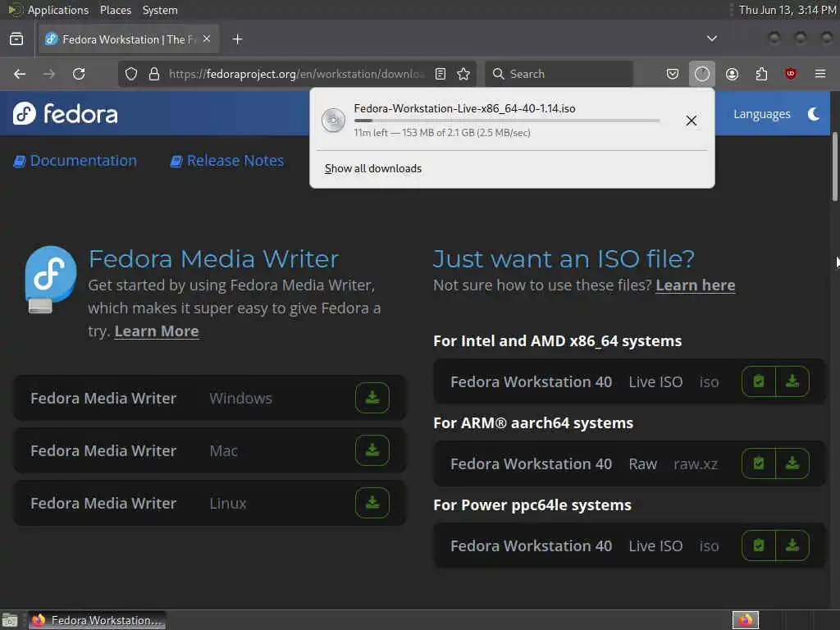This screenshot has height=630, width=840.
Task: Bookmark this page with the star icon
Action: click(464, 74)
